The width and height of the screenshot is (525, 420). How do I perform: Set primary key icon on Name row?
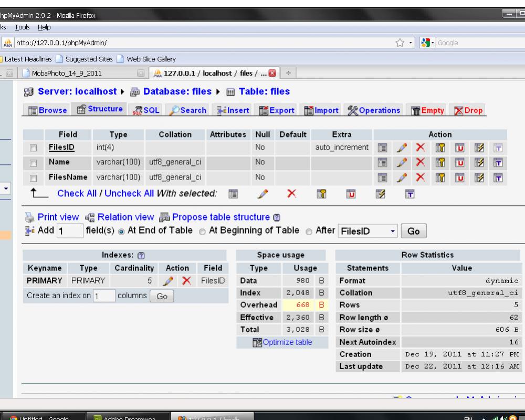(440, 163)
